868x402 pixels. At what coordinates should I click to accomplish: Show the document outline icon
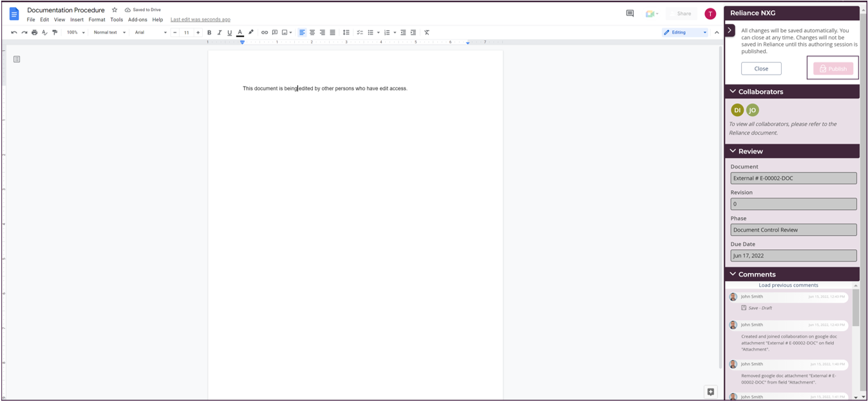click(17, 59)
